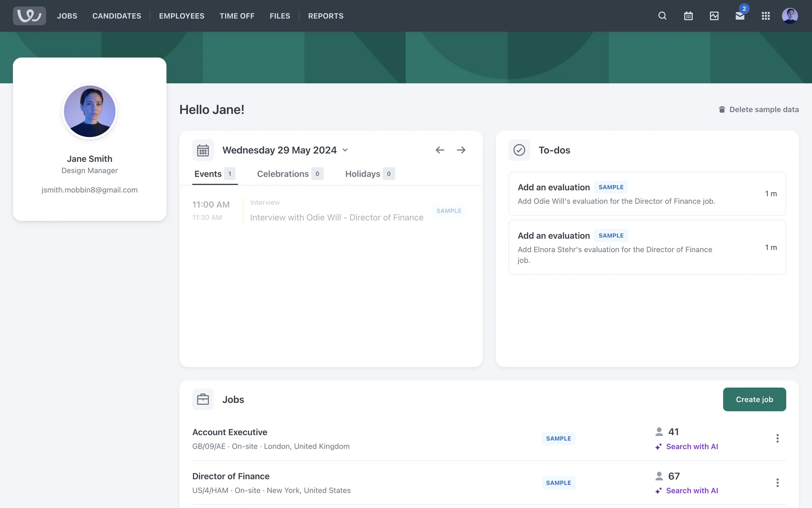Screen dimensions: 812x508
Task: Switch to the Celebrations tab
Action: coord(290,174)
